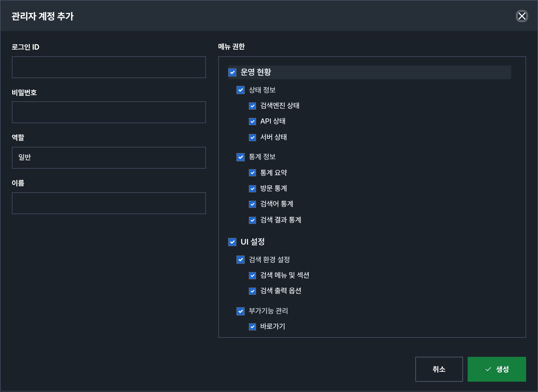Screen dimensions: 538x392
Task: Focus the 로그인 ID input field
Action: (x=109, y=67)
